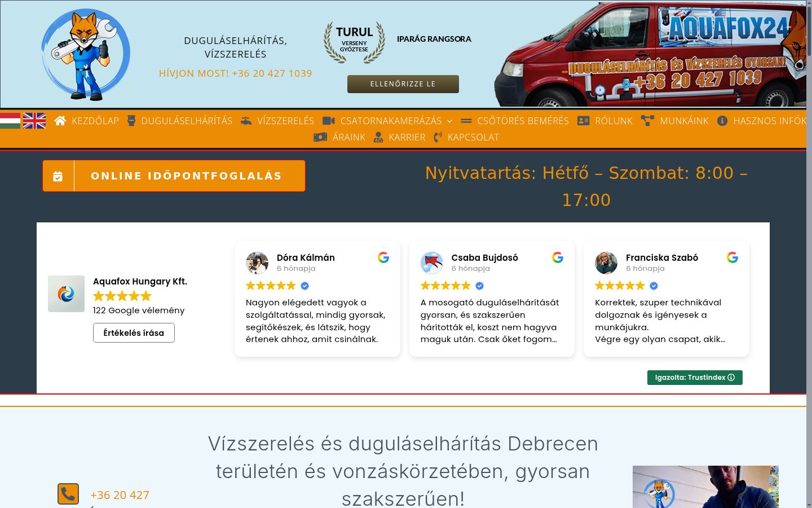Click the Vízszerelés és duguláselhárítás Debrecen heading
This screenshot has height=508, width=812.
(403, 471)
